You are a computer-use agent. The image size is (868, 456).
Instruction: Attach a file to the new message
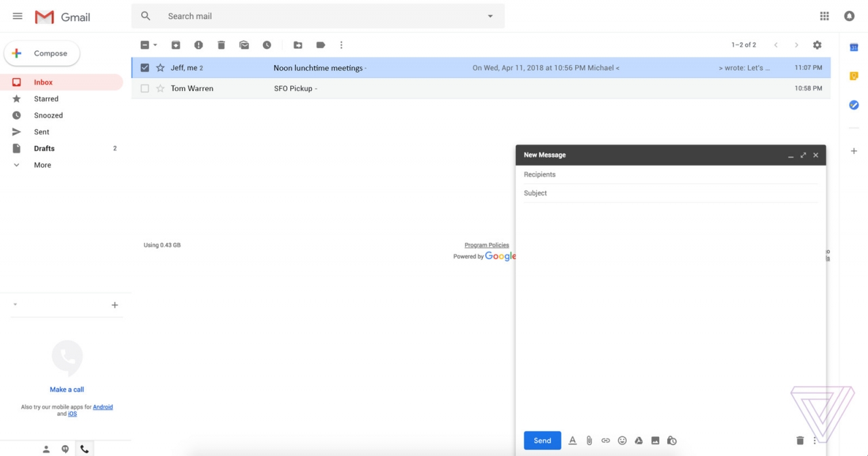(589, 440)
